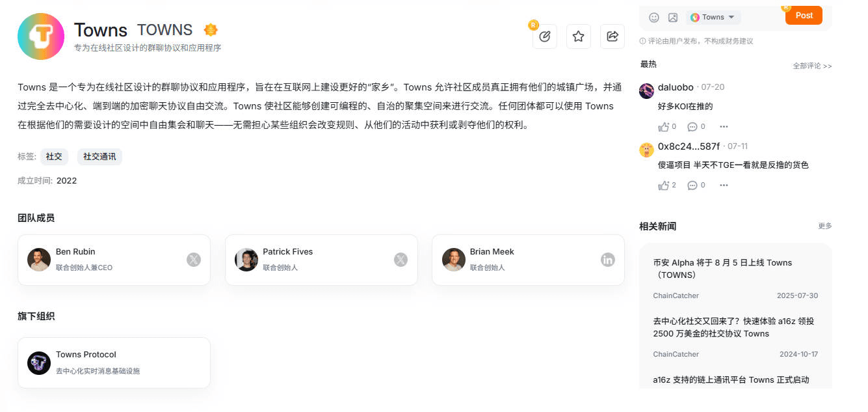Click 更多 link in related news

click(825, 226)
